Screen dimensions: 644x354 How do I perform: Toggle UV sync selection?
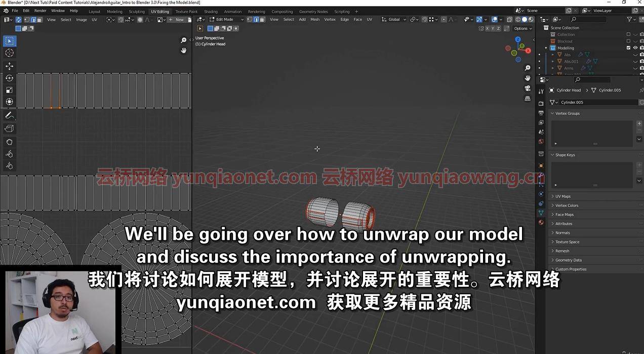[x=18, y=20]
